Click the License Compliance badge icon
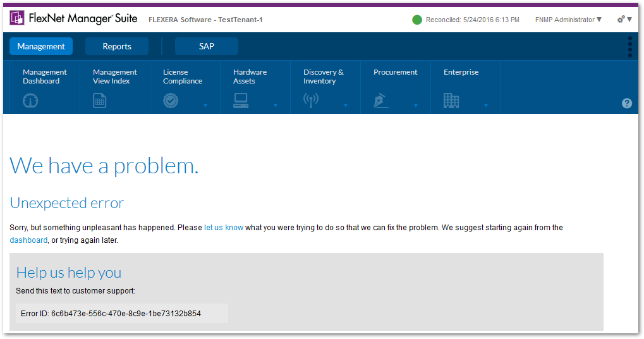This screenshot has width=644, height=339. [x=170, y=101]
